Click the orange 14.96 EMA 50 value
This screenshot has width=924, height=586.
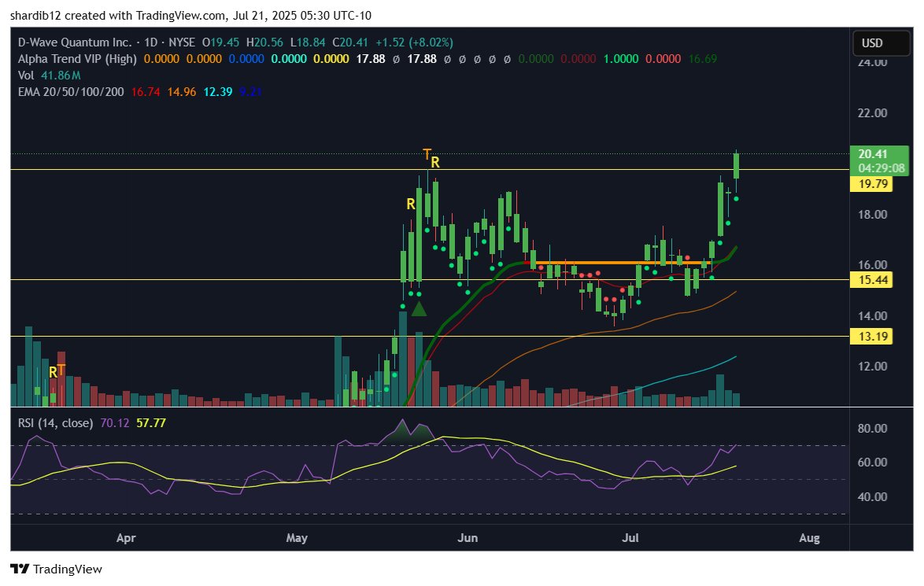[182, 92]
